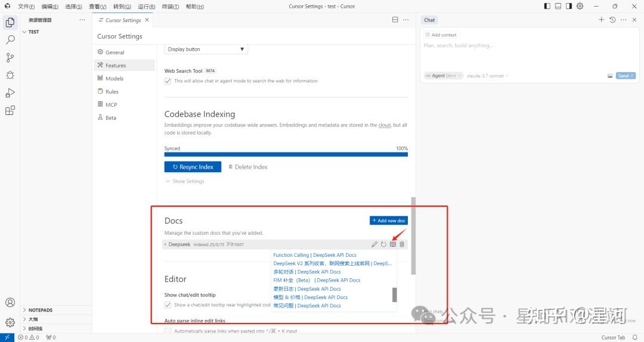Select Beta settings section
The width and height of the screenshot is (644, 342).
tap(125, 118)
